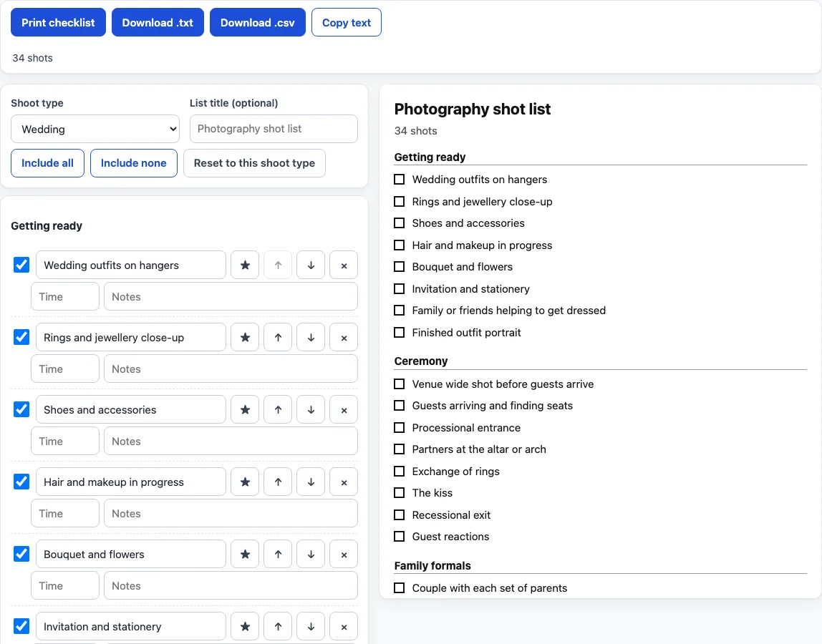
Task: Click Print checklist button
Action: pyautogui.click(x=58, y=22)
